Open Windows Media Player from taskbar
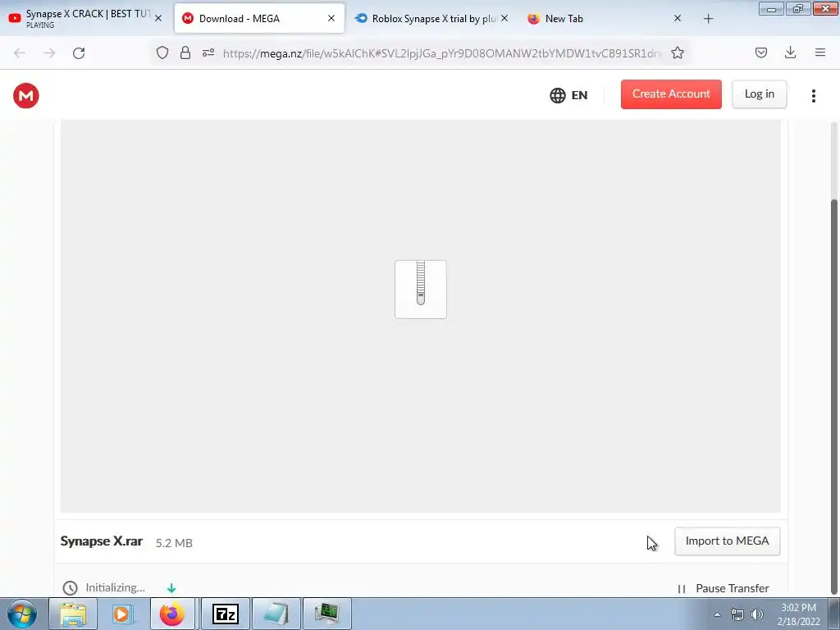 tap(123, 614)
